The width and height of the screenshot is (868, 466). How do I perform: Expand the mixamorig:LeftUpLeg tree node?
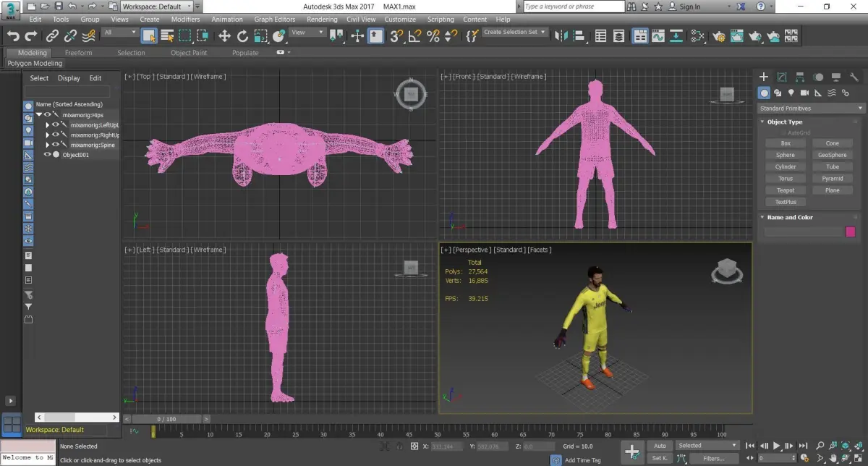pos(48,124)
